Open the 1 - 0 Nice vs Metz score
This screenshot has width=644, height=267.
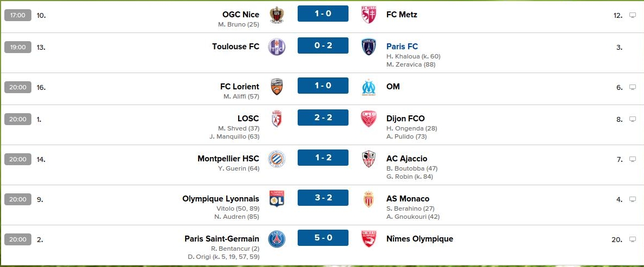click(x=323, y=14)
